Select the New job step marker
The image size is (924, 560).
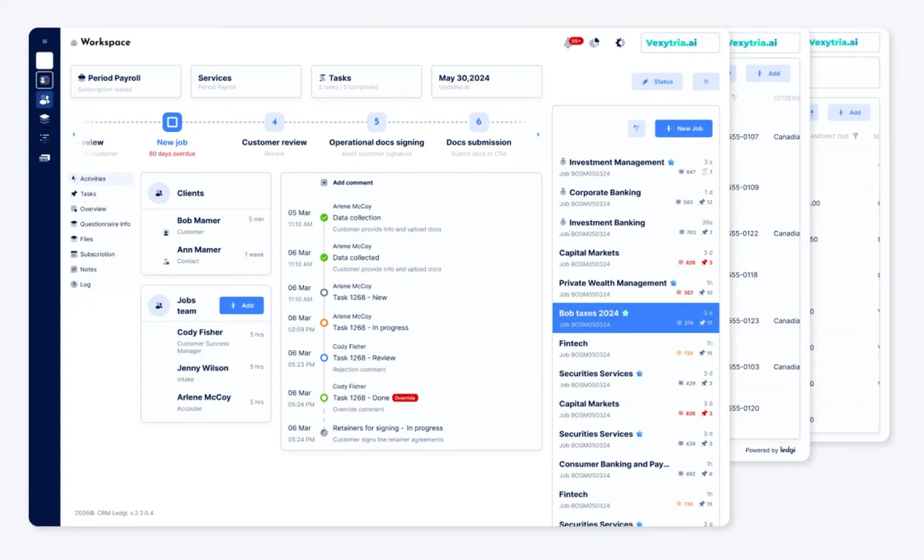(172, 121)
